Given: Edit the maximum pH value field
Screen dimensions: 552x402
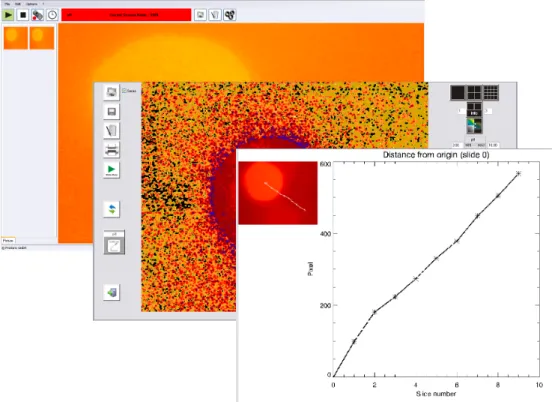Looking at the screenshot, I should [493, 145].
